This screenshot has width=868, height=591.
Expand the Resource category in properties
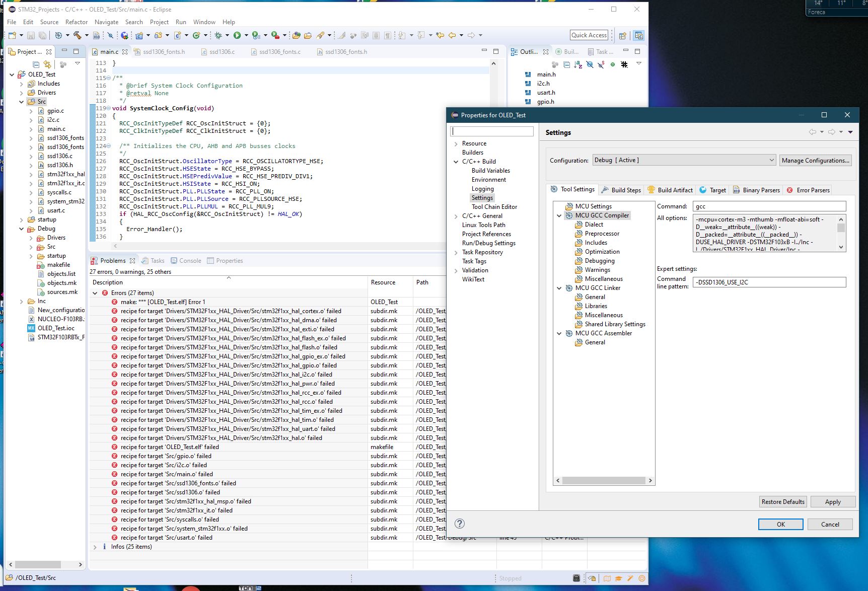(456, 143)
